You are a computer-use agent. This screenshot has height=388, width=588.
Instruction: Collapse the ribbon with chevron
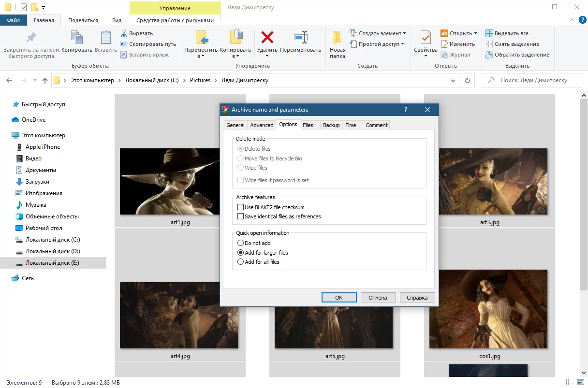[572, 20]
